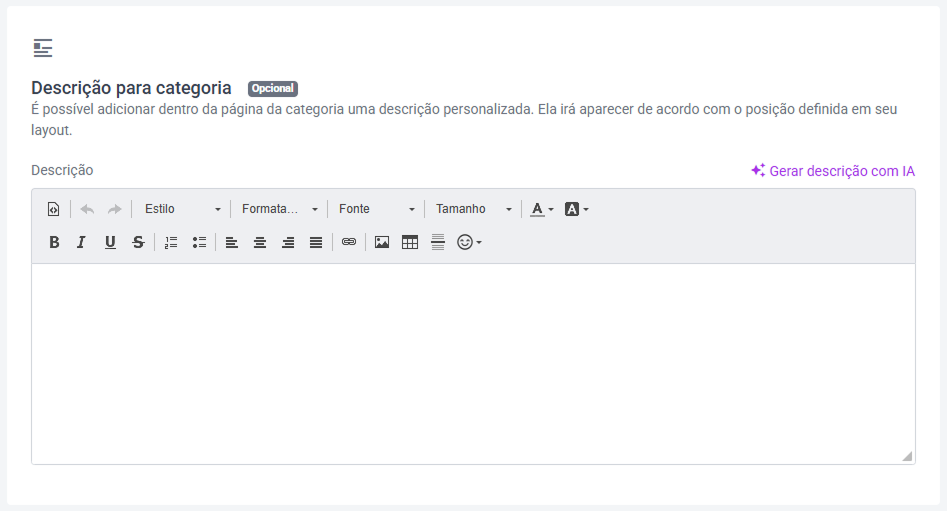Click the Descrição para categoria heading
This screenshot has height=511, width=947.
coord(131,88)
